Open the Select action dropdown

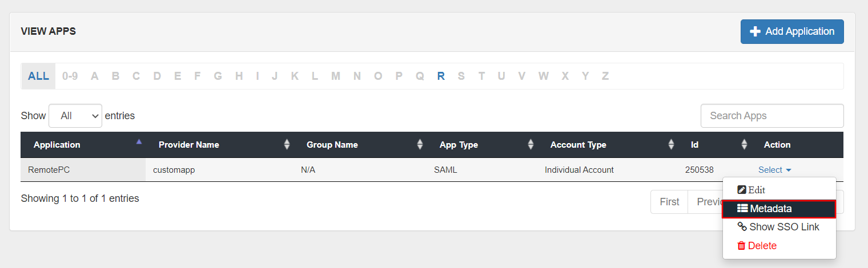[774, 170]
